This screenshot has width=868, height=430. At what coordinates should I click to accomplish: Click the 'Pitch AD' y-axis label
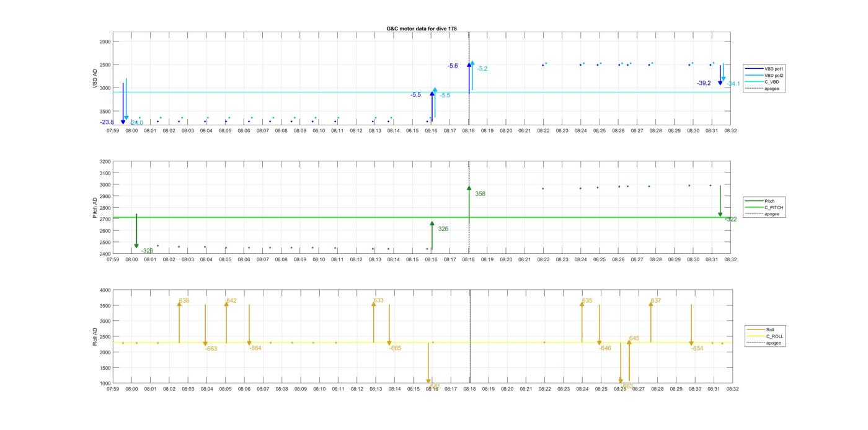95,208
